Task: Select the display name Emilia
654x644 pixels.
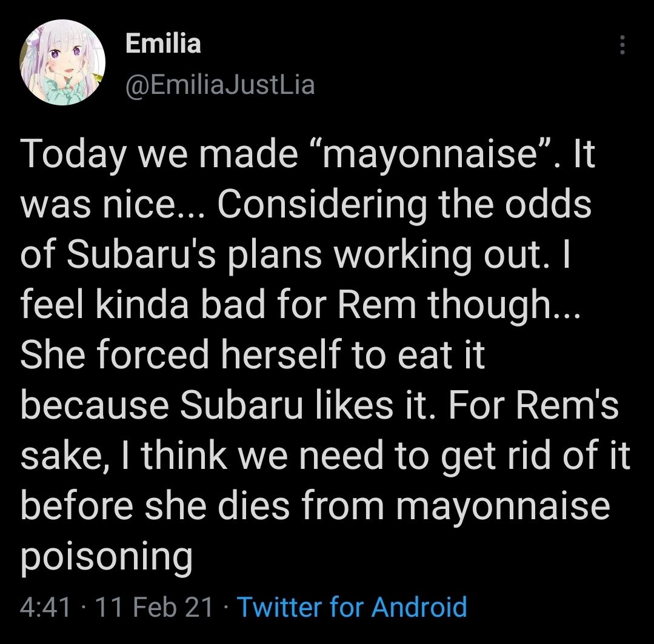Action: (162, 42)
